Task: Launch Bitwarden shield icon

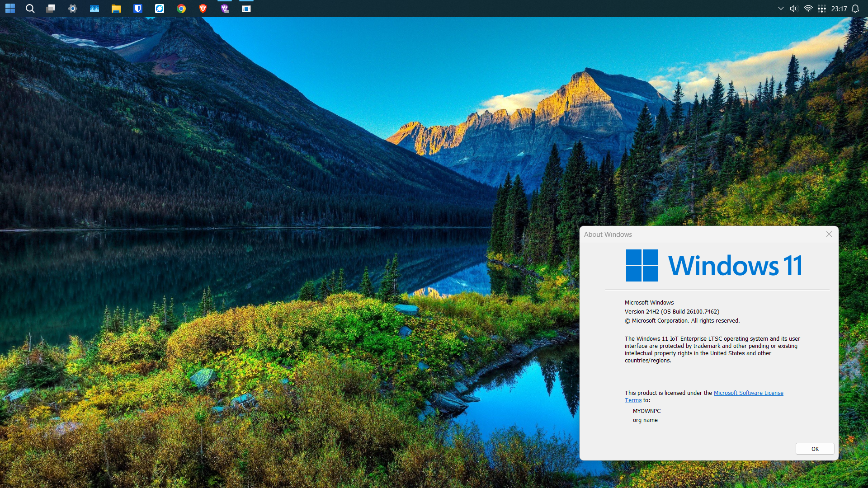Action: [x=138, y=9]
